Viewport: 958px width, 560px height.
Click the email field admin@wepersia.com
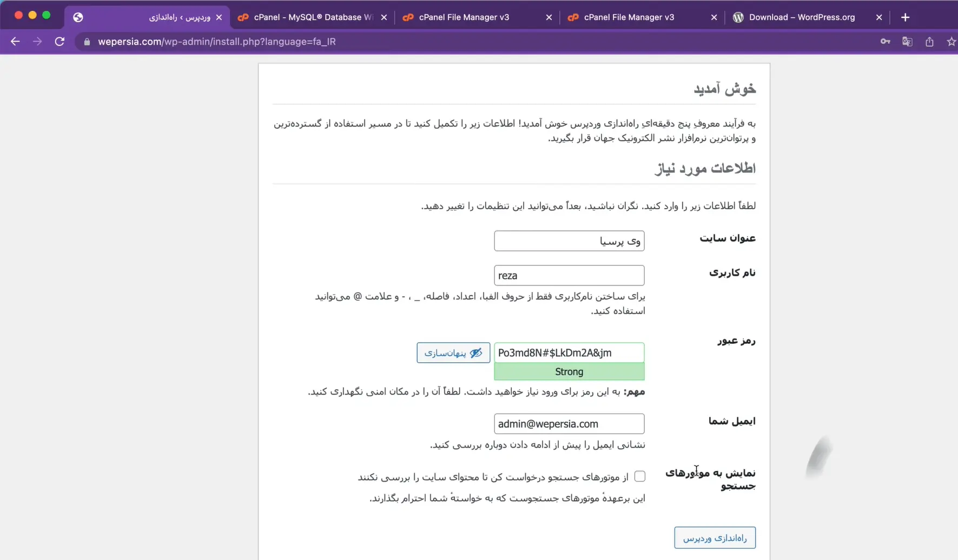pyautogui.click(x=569, y=424)
